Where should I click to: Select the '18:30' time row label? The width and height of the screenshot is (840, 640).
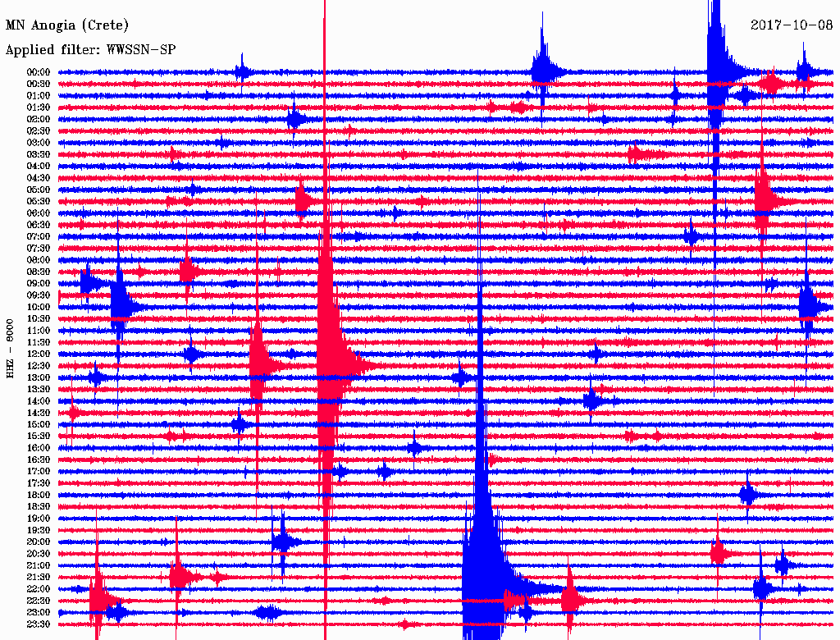click(x=39, y=506)
